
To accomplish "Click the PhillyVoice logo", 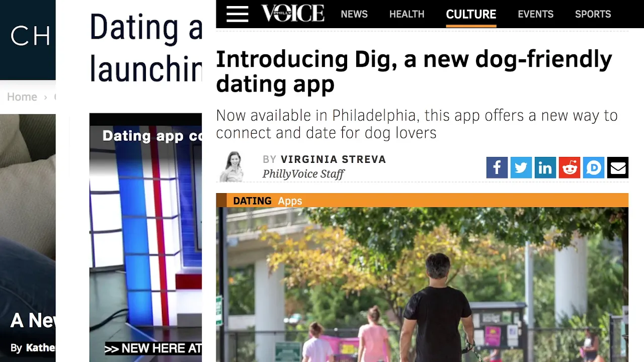I will [x=293, y=14].
